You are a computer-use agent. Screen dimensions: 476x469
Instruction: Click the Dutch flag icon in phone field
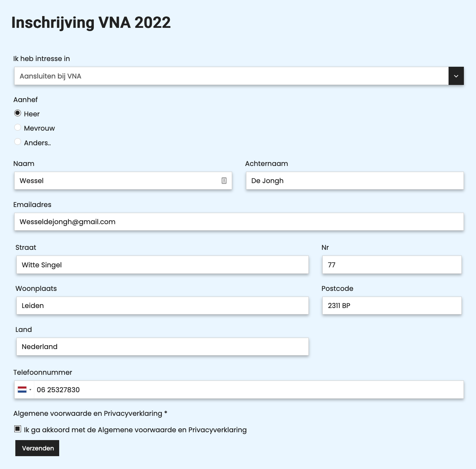[x=22, y=389]
